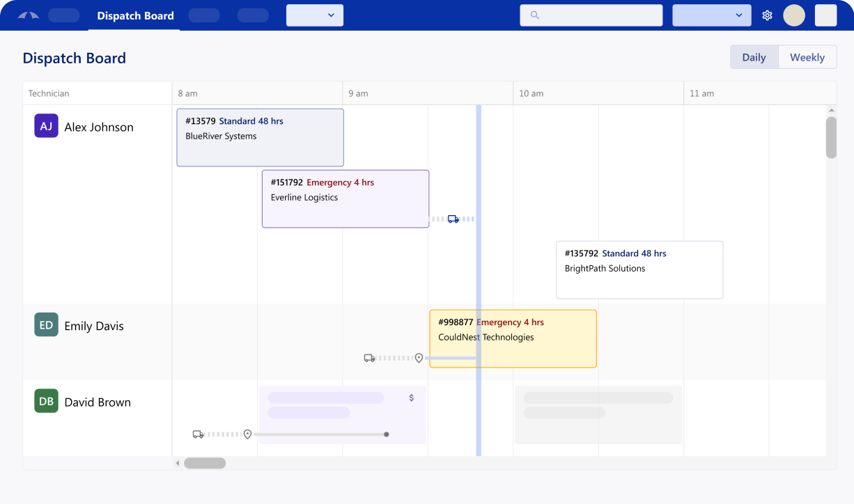This screenshot has width=854, height=504.
Task: Click the search input field
Action: click(599, 15)
